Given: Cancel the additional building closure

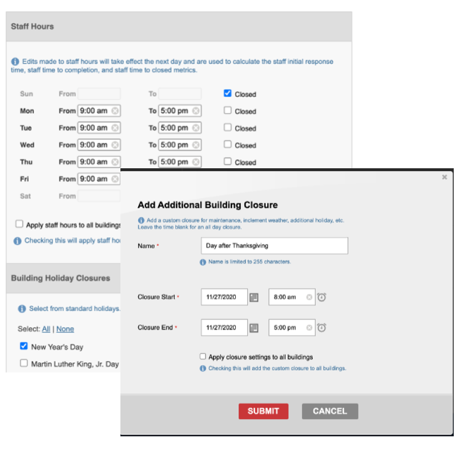Looking at the screenshot, I should click(330, 411).
